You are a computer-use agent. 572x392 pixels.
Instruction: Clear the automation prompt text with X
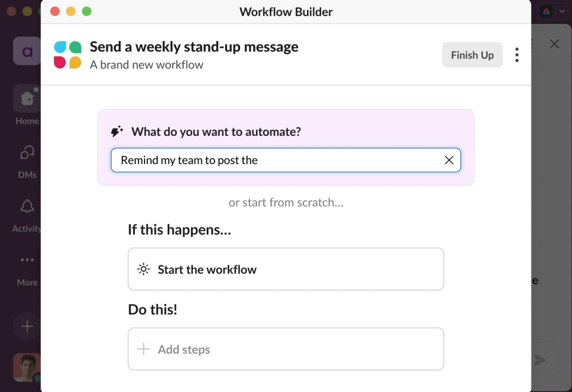point(449,160)
